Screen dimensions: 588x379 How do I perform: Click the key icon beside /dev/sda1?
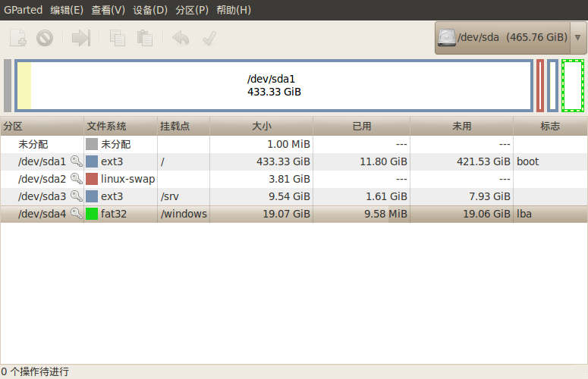click(76, 161)
